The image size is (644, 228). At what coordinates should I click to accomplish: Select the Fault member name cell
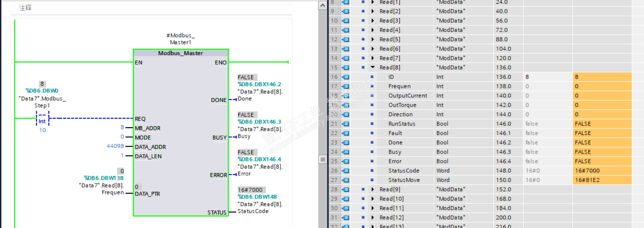395,133
